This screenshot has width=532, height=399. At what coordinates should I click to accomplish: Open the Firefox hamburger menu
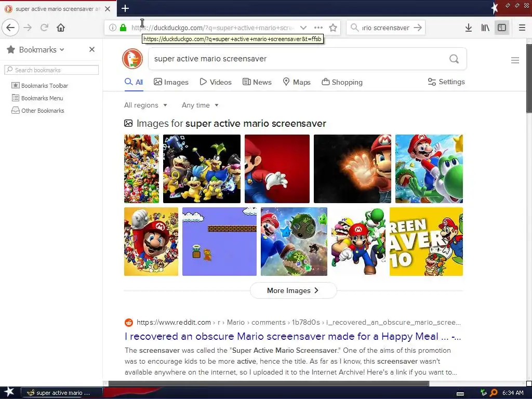pyautogui.click(x=522, y=28)
